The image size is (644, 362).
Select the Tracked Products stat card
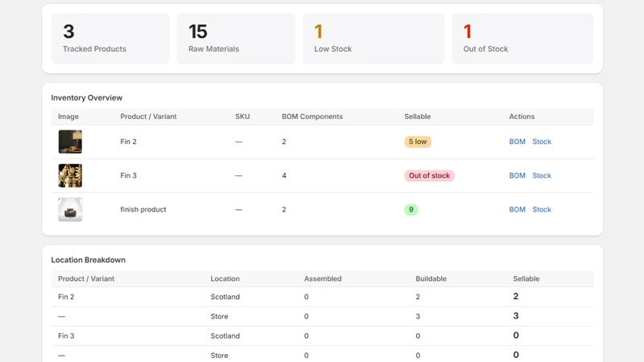110,39
